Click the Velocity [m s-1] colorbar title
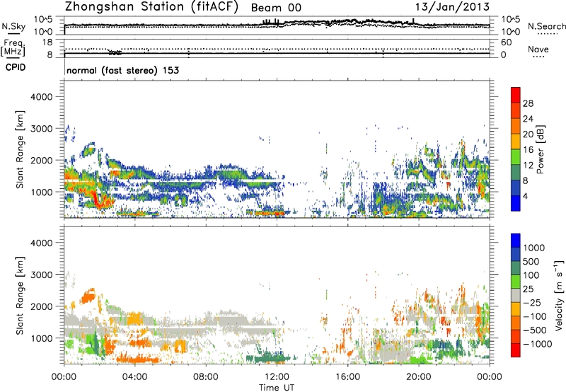This screenshot has height=392, width=566. (559, 295)
